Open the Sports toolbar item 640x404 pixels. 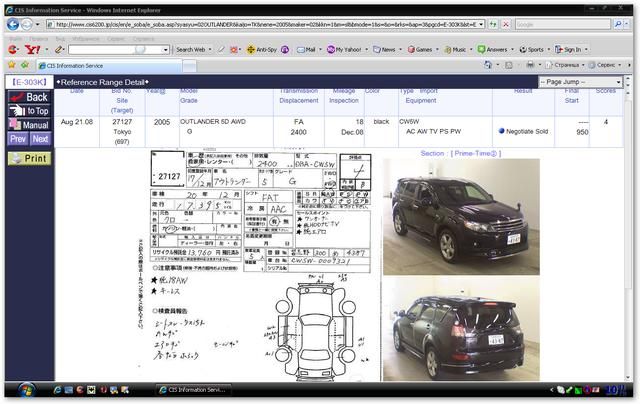pos(531,49)
